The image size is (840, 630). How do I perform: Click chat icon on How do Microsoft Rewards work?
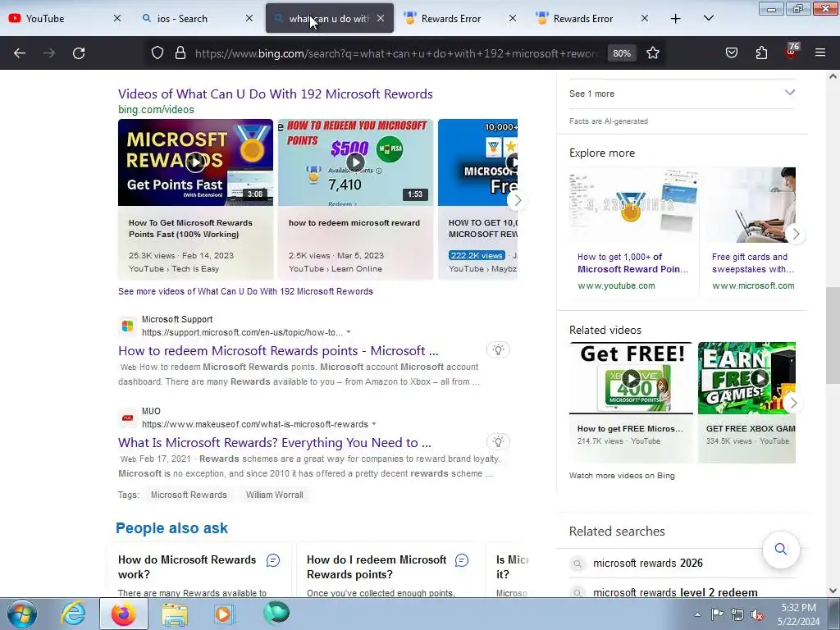click(x=273, y=560)
